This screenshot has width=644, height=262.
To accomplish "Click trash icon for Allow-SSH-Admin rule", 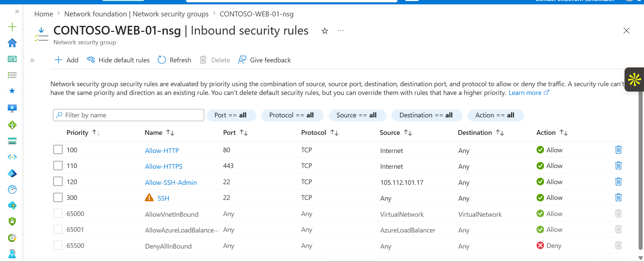I will point(618,181).
